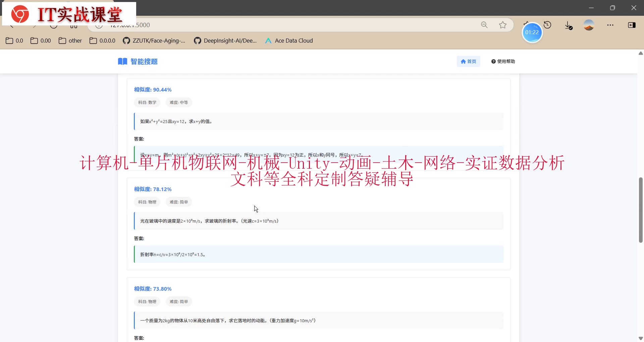Viewport: 644px width, 342px height.
Task: Click the vertical scrollbar thumb
Action: (641, 210)
